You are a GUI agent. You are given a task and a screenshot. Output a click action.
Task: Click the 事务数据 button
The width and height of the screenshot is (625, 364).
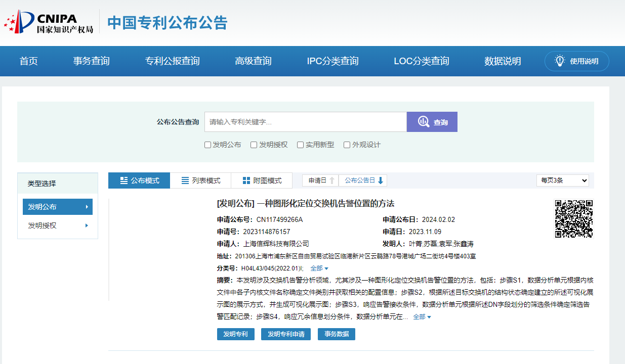(x=337, y=334)
